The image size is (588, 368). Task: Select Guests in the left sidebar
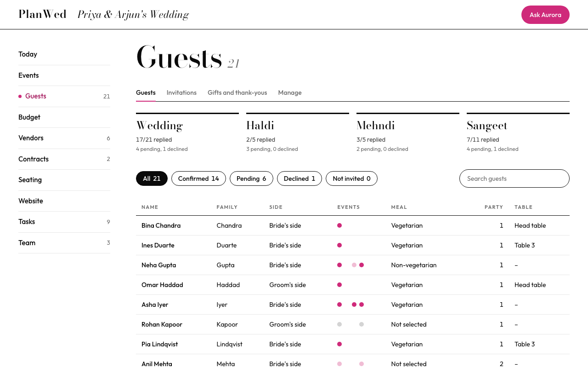click(64, 96)
